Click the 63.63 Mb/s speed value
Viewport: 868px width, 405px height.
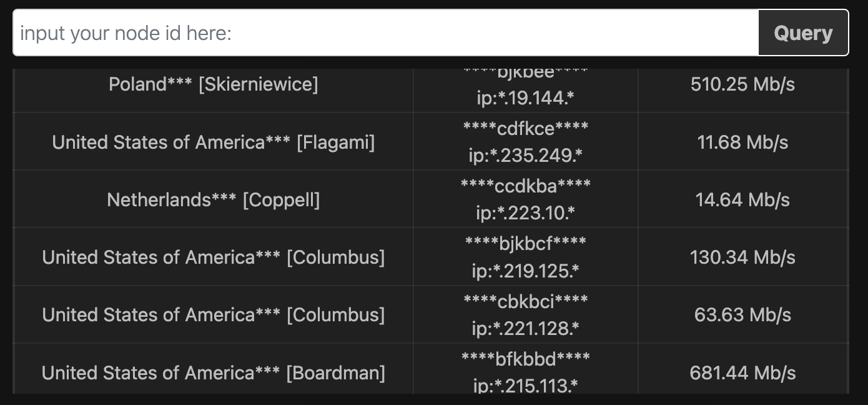point(742,315)
